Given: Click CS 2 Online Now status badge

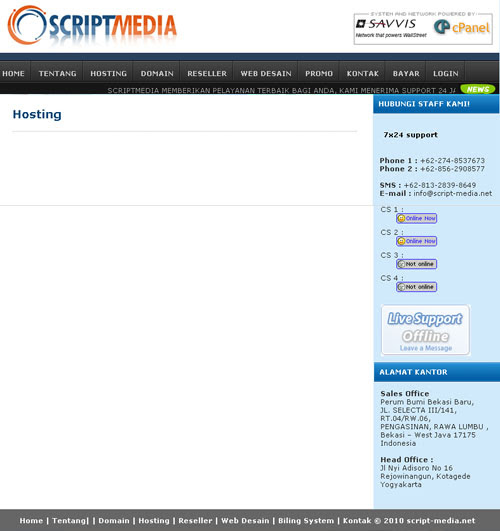Looking at the screenshot, I should point(416,241).
